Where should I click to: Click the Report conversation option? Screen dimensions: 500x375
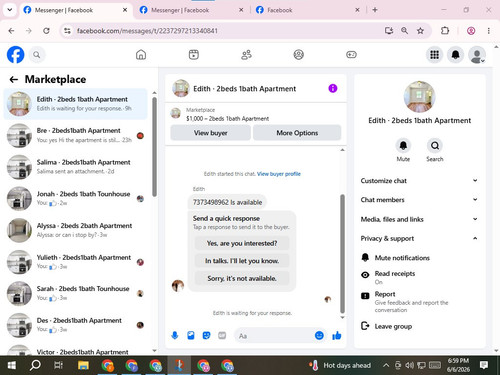[x=420, y=302]
